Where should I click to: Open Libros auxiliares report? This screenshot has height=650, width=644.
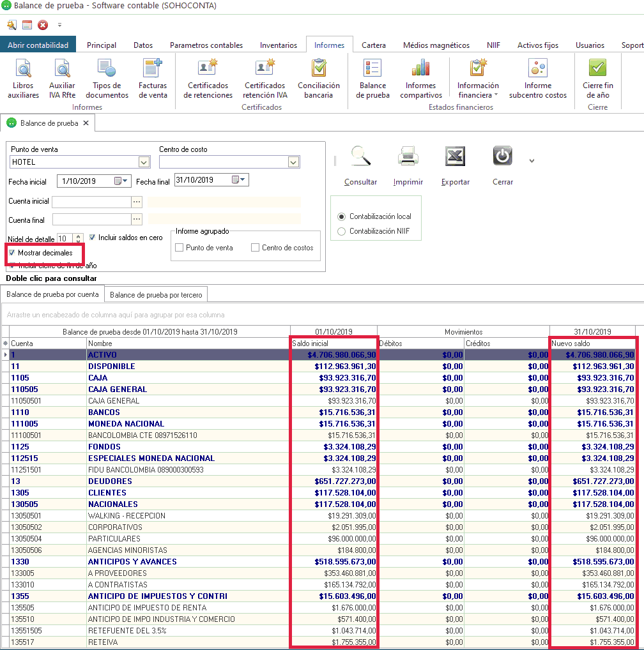click(x=24, y=69)
